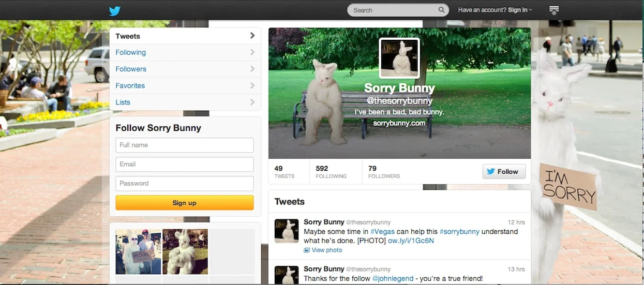Click the #sorrybunny hashtag
644x285 pixels.
point(460,231)
